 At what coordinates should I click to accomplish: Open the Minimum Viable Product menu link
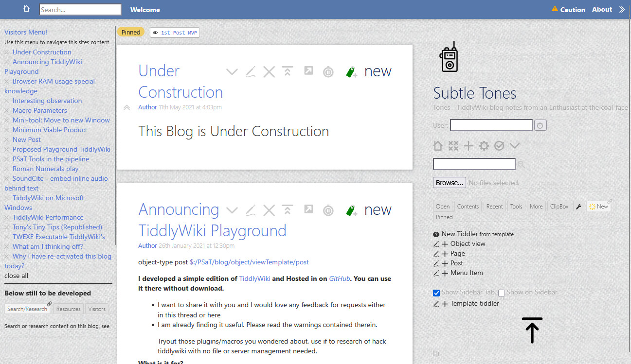click(50, 130)
